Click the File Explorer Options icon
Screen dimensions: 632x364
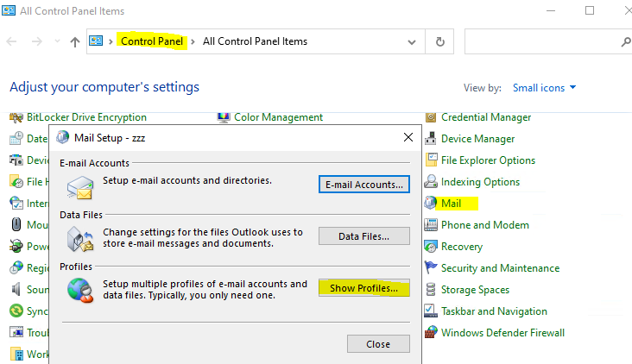[x=432, y=160]
